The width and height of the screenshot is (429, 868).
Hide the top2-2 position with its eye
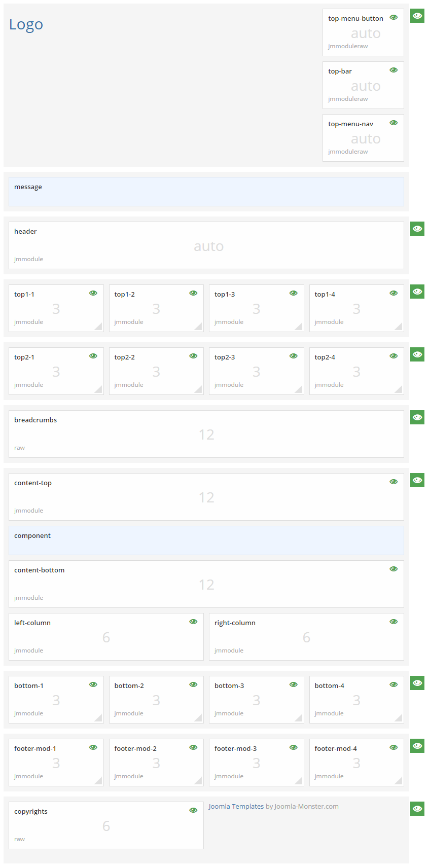point(193,356)
